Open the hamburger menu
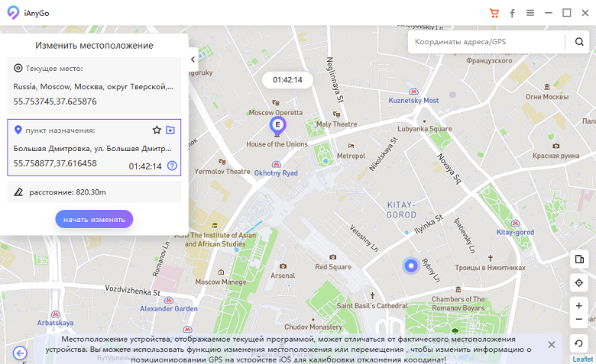This screenshot has height=364, width=596. pyautogui.click(x=530, y=13)
